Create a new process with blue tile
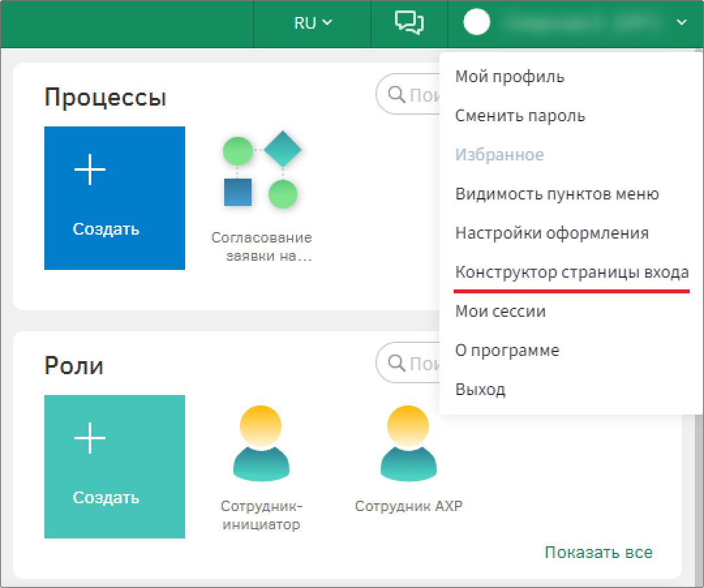 (115, 198)
